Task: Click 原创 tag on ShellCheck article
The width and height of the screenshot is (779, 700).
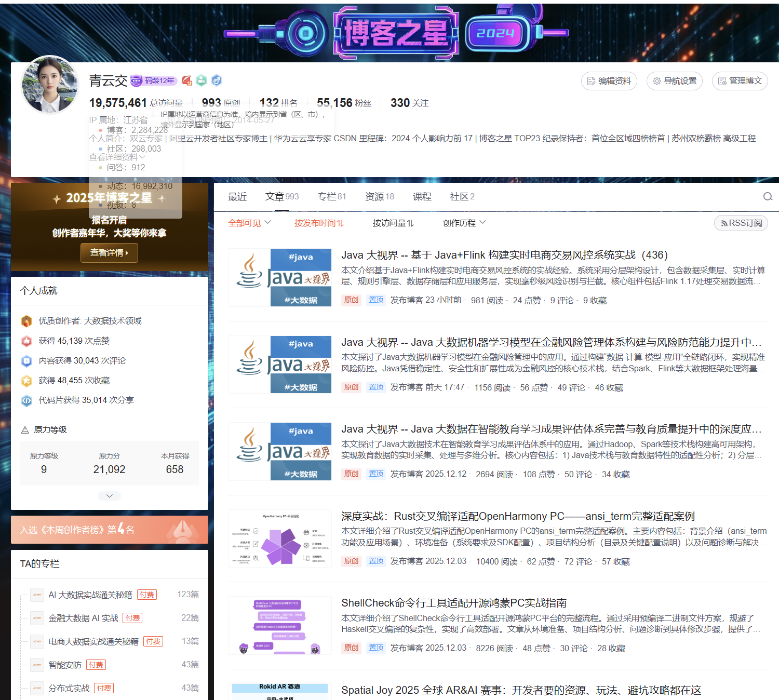Action: click(351, 648)
